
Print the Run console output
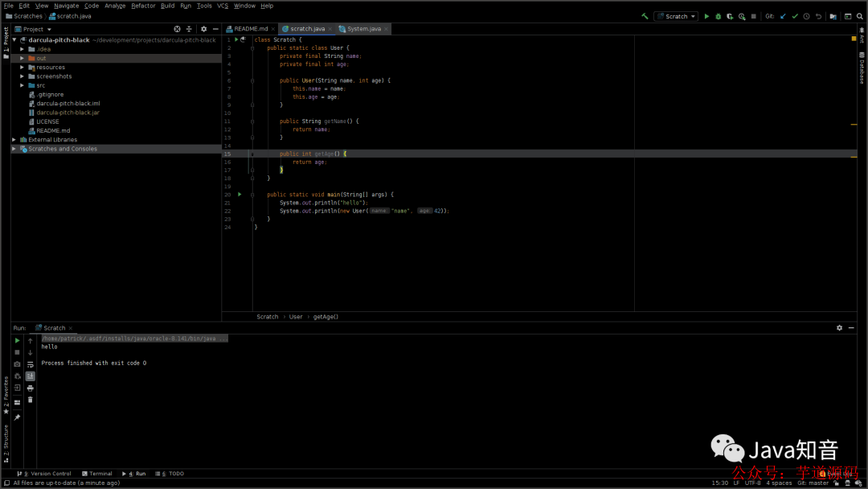pyautogui.click(x=31, y=388)
